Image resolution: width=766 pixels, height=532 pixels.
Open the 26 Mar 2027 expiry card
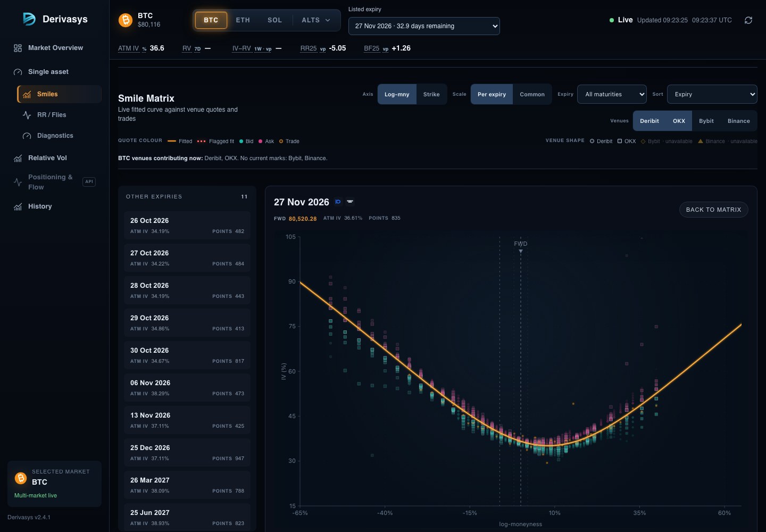click(187, 485)
